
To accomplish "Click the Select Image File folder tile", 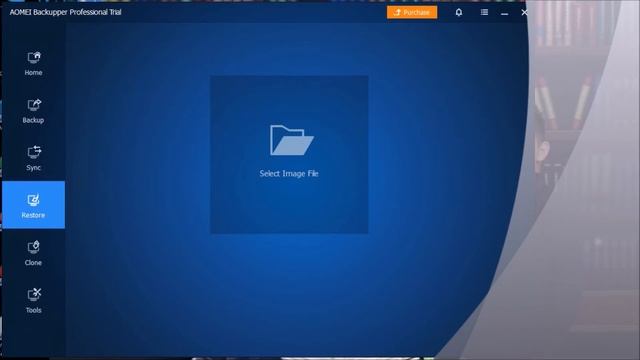I will click(x=289, y=155).
